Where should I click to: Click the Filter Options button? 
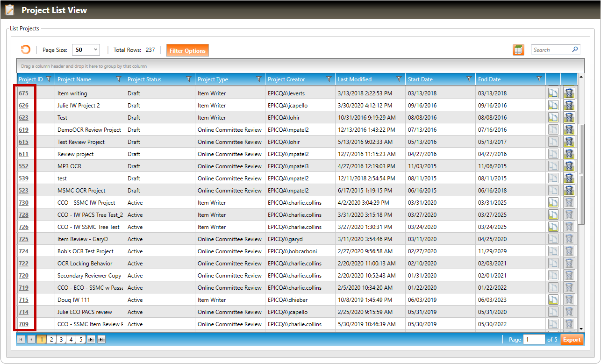point(187,50)
